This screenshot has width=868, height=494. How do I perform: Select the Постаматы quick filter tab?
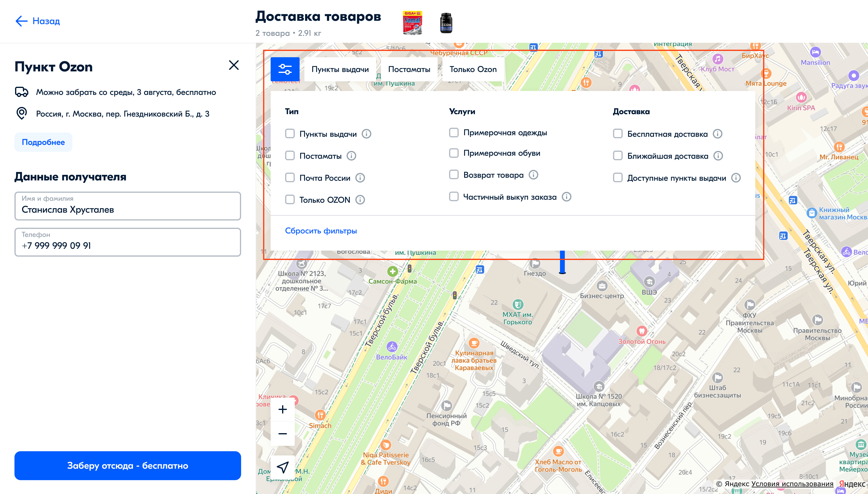tap(409, 69)
